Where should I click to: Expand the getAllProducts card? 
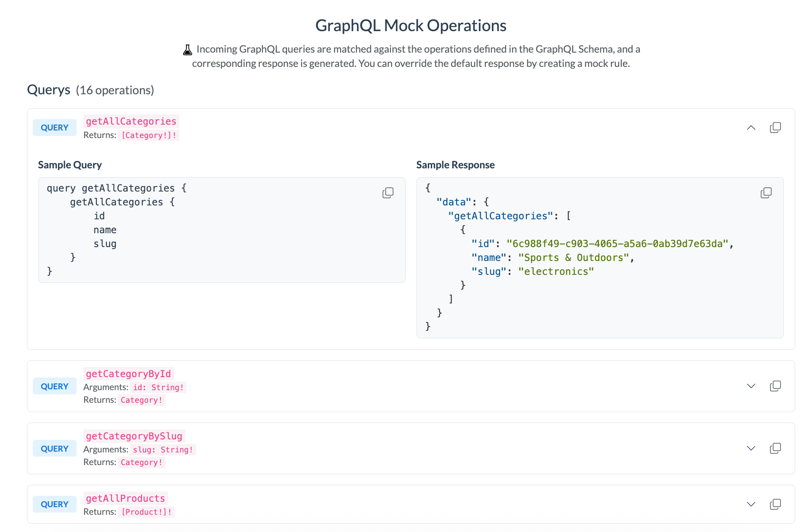(x=751, y=504)
